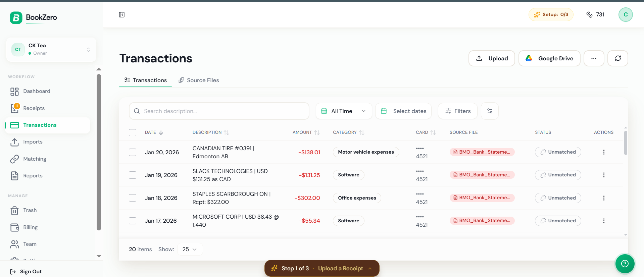The image size is (644, 277).
Task: Click Unmatched status for STAPLES SCARBOROUGH row
Action: [558, 198]
